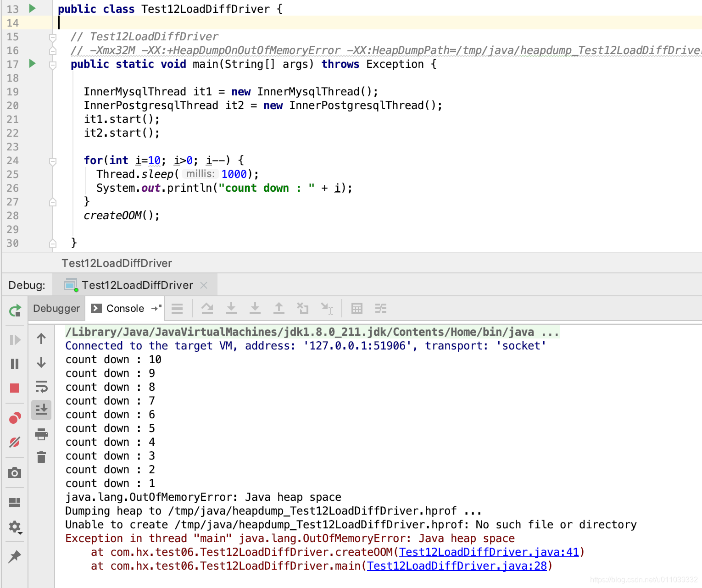Viewport: 702px width, 588px height.
Task: Click the Step Over icon
Action: (x=207, y=308)
